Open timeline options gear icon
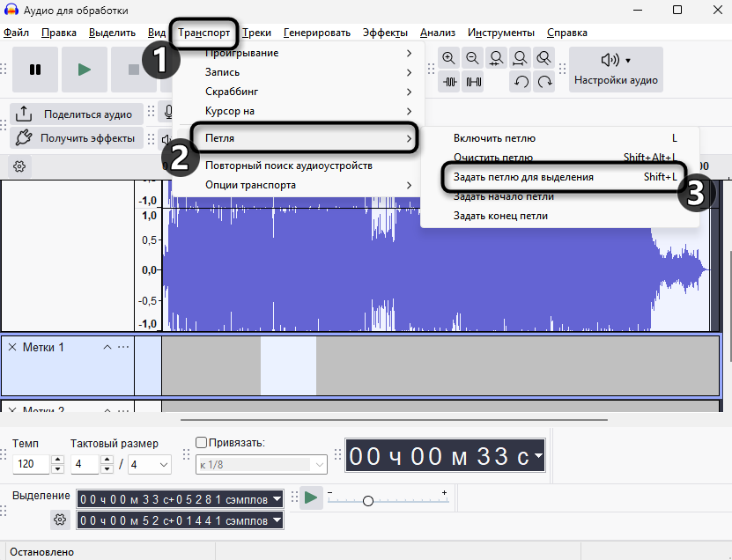The width and height of the screenshot is (732, 560). 19,166
